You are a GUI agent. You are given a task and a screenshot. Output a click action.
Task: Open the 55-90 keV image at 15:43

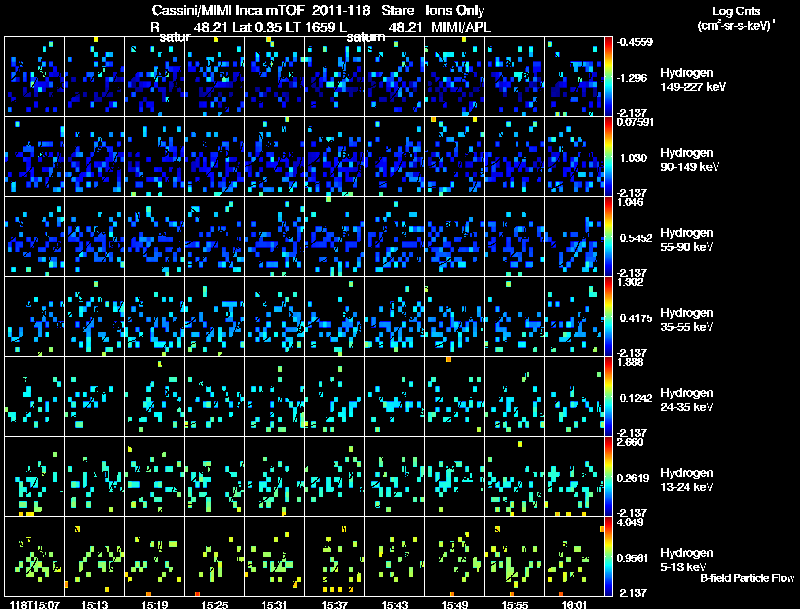tap(394, 236)
